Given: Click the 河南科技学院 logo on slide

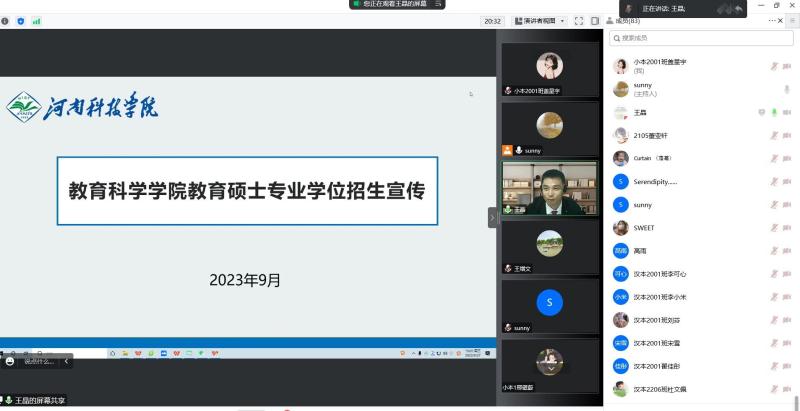Looking at the screenshot, I should (82, 107).
